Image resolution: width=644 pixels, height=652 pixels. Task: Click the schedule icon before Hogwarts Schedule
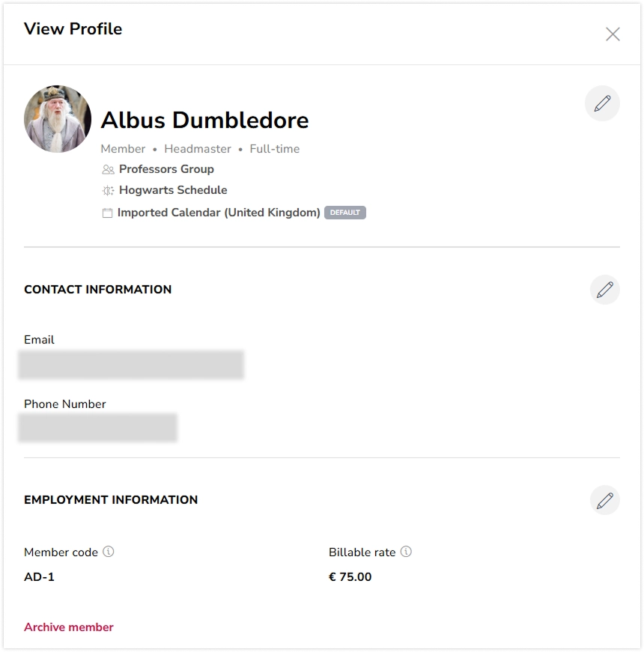pyautogui.click(x=108, y=191)
